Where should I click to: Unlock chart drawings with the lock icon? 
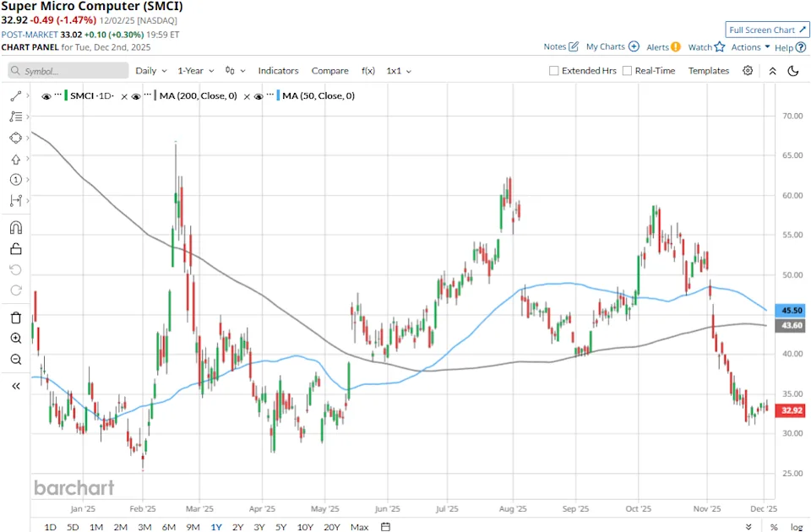coord(15,247)
